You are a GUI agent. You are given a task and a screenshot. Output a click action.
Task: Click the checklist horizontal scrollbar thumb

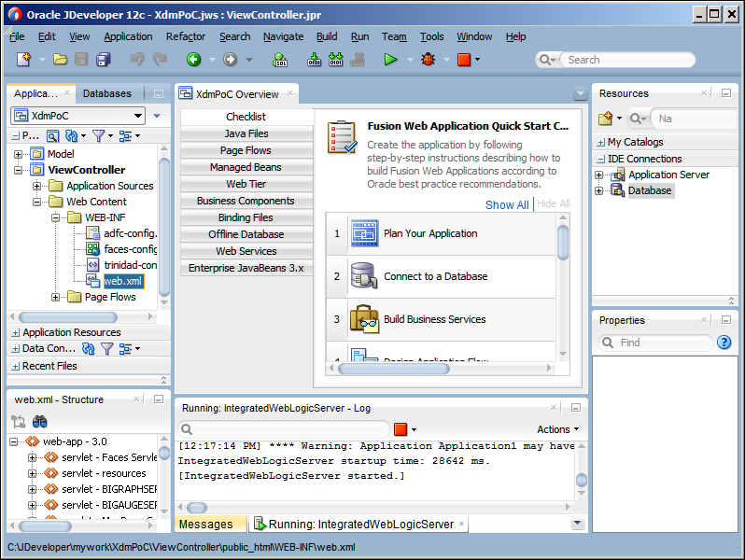393,368
